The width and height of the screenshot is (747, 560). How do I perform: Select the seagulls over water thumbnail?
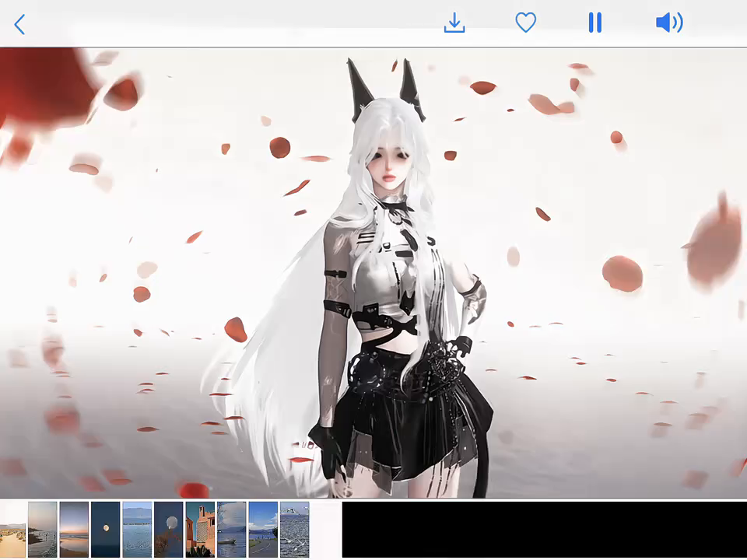click(294, 530)
